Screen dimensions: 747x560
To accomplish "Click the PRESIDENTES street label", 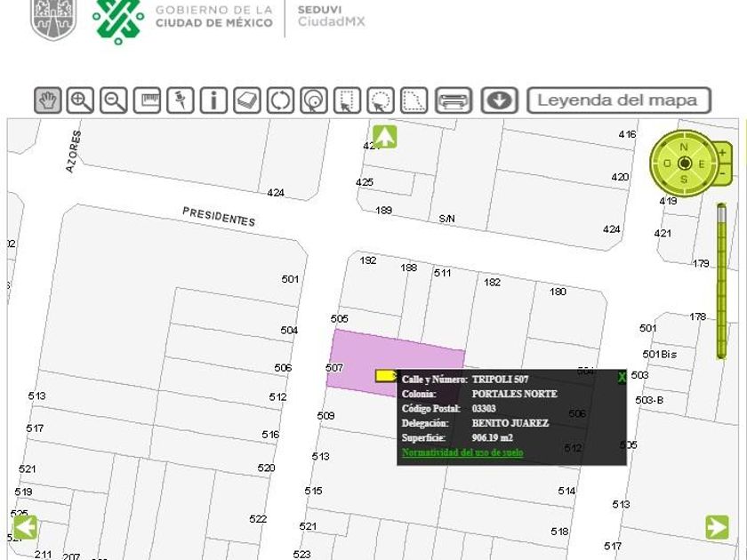I will [219, 217].
